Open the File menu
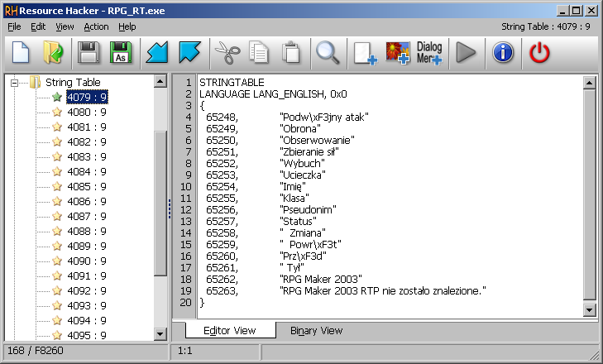This screenshot has height=364, width=603. tap(14, 27)
